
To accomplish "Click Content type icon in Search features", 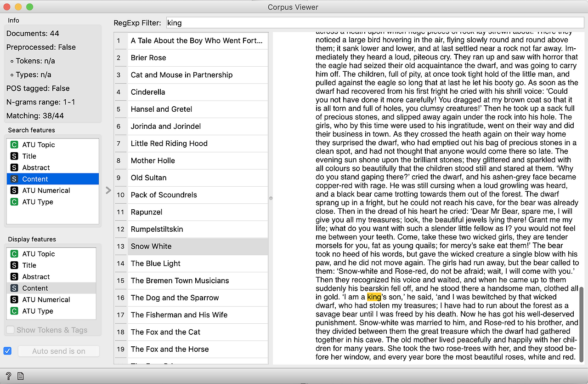I will point(15,179).
